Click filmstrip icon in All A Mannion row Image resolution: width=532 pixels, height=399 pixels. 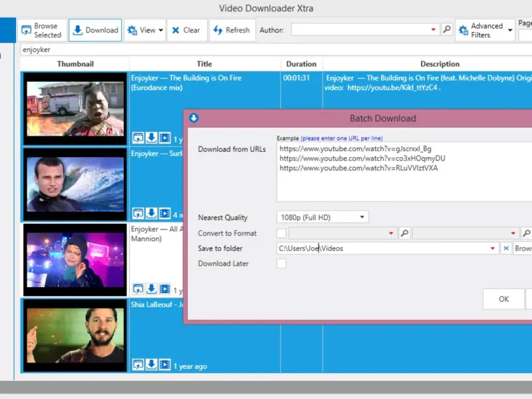point(165,289)
